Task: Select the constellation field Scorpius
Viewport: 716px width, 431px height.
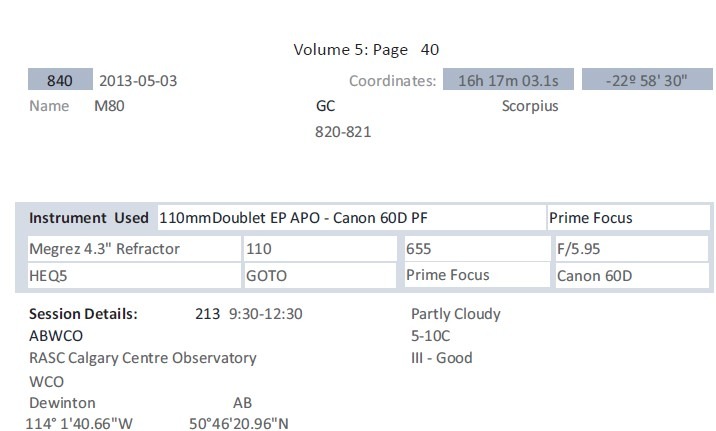Action: (530, 106)
